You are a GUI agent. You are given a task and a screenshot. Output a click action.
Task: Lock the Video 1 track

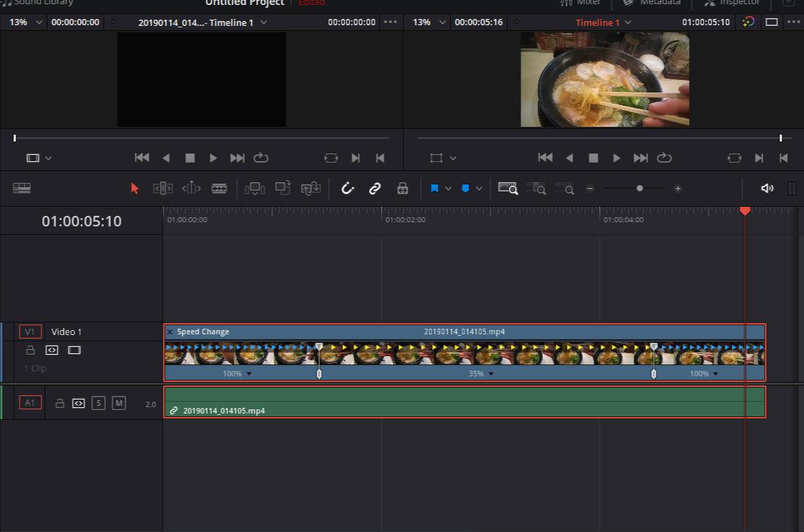click(x=30, y=350)
